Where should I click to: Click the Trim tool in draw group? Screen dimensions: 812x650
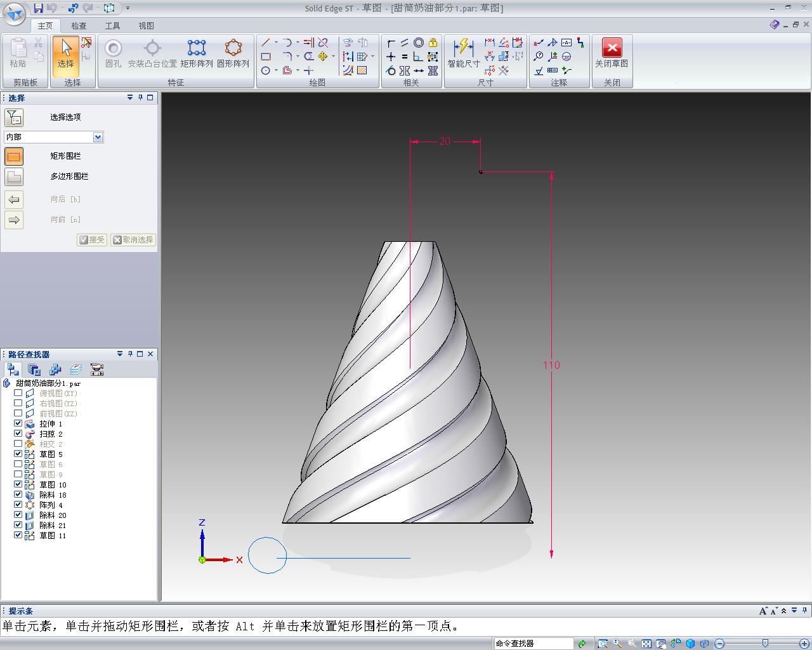323,43
